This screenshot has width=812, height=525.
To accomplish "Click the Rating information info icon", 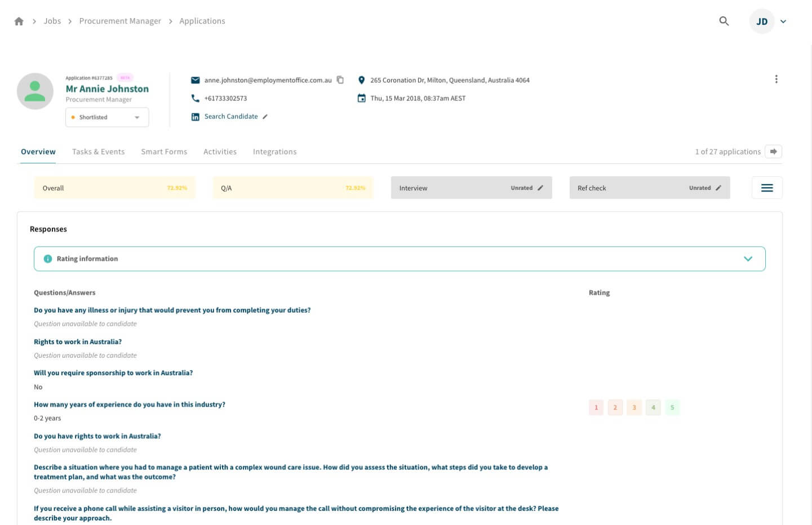I will pyautogui.click(x=48, y=259).
